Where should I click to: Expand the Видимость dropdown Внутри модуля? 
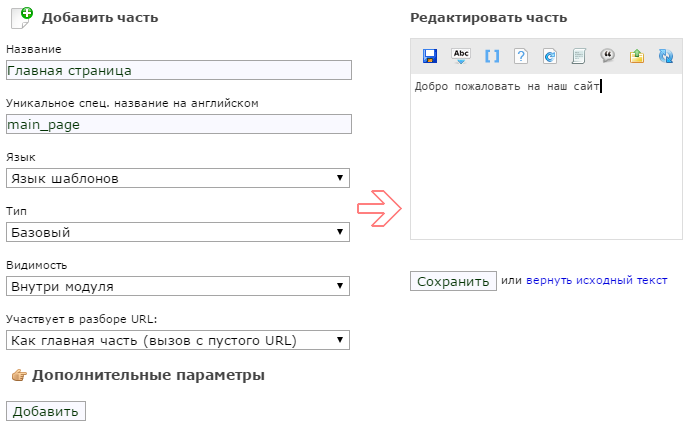click(178, 286)
